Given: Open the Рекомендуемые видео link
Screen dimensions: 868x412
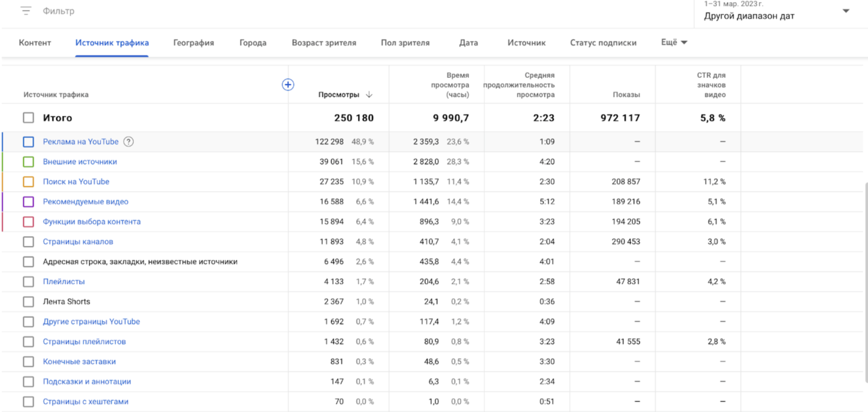Looking at the screenshot, I should coord(86,202).
